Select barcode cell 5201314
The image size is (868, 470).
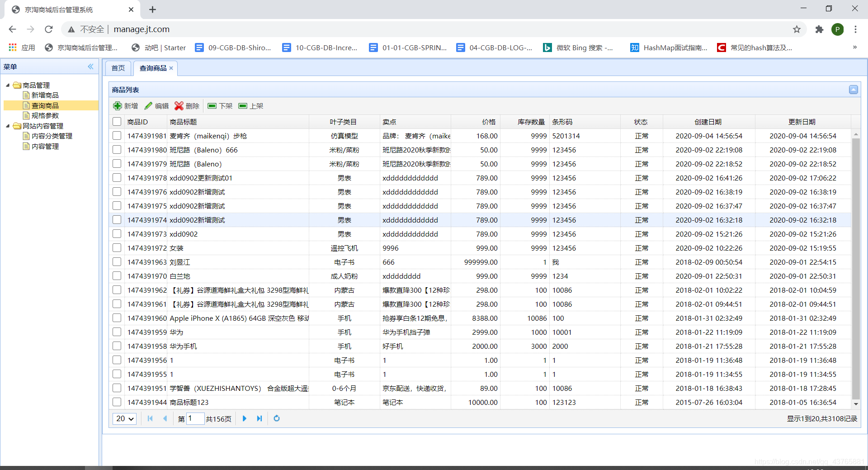pyautogui.click(x=585, y=136)
